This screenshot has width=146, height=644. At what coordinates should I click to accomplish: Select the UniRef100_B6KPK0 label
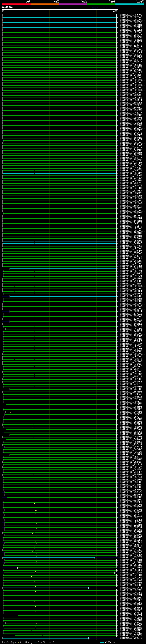tap(131, 630)
